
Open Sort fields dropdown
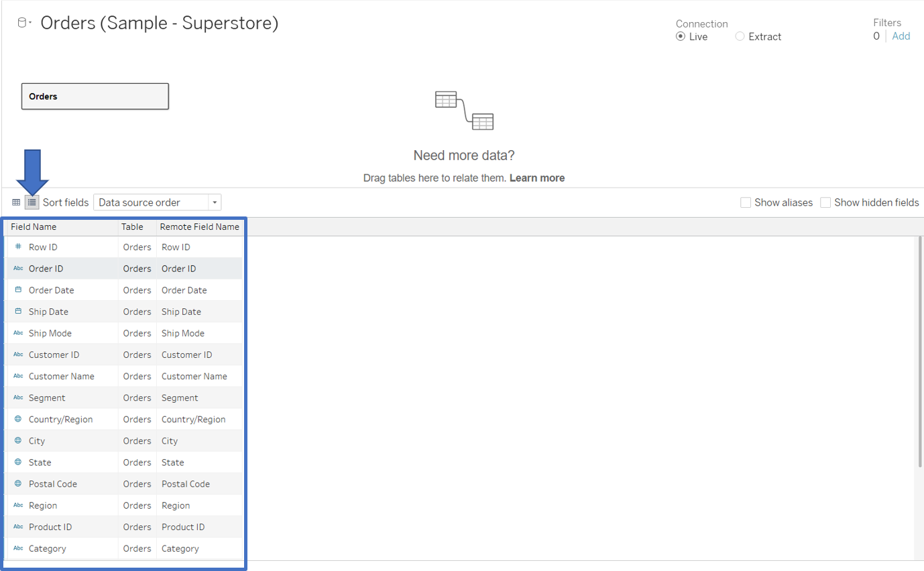[x=157, y=202]
